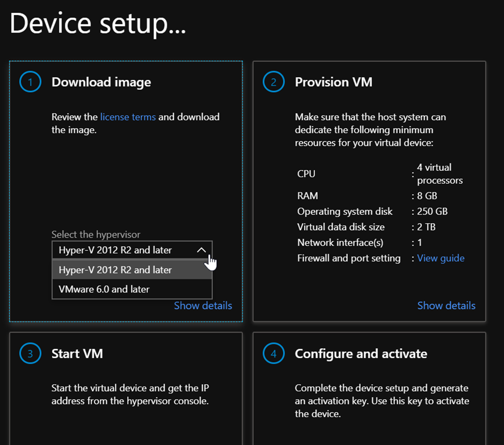Show details of the Download image card
This screenshot has width=504, height=445.
click(203, 305)
